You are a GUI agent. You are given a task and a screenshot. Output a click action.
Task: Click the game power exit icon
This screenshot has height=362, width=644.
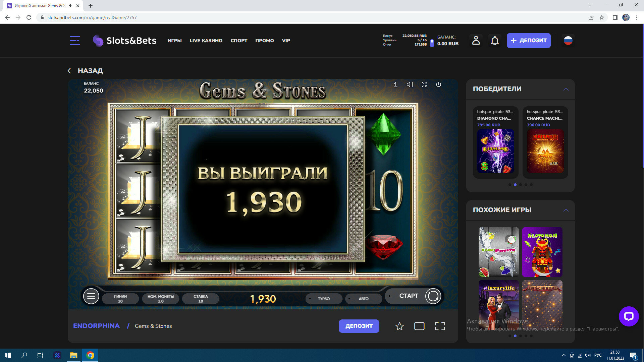(438, 84)
